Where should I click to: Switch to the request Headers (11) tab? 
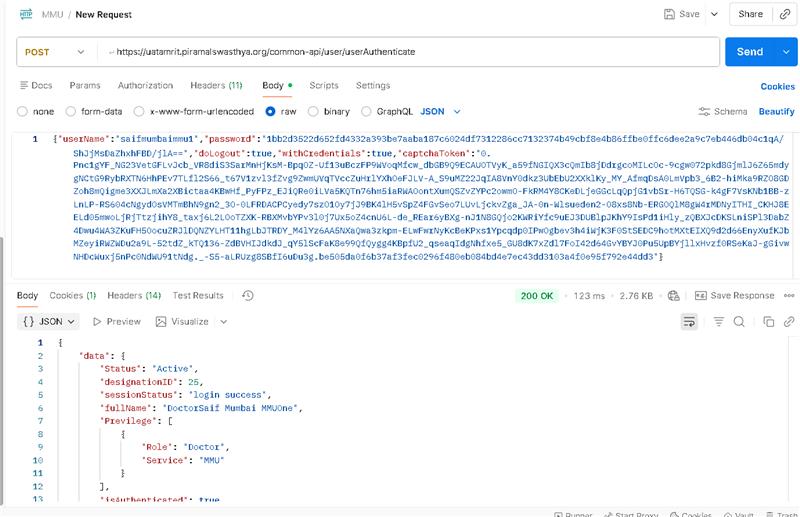pos(216,86)
